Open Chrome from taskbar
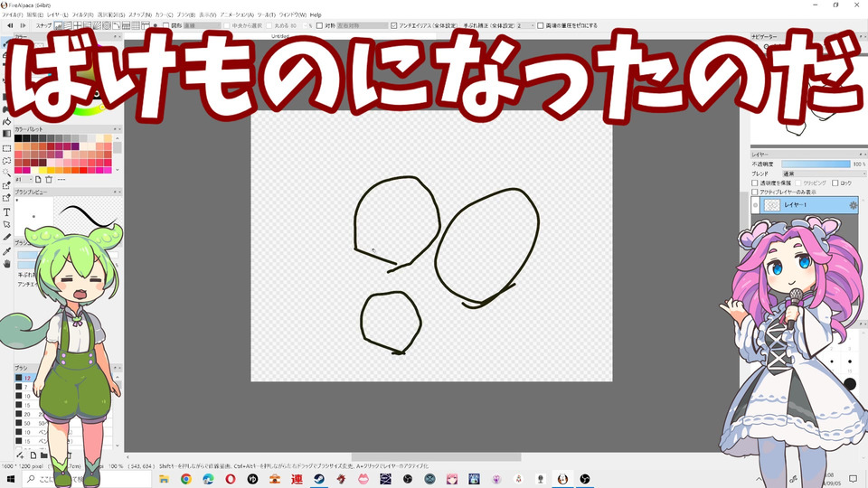 coord(186,479)
